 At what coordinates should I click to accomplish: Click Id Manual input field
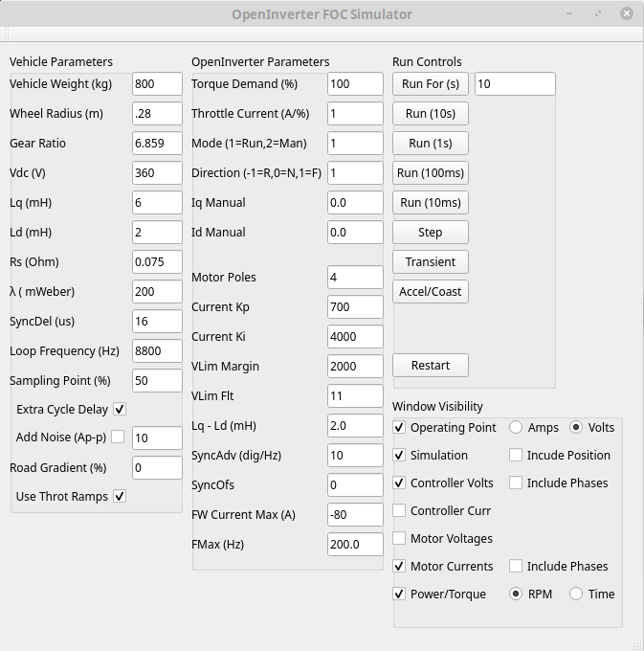[355, 232]
